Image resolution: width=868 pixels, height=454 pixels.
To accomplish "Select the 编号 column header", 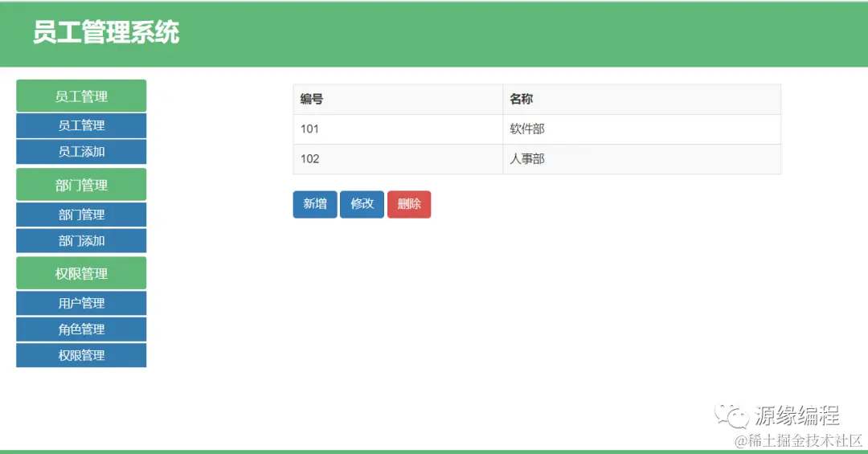I will coord(398,100).
